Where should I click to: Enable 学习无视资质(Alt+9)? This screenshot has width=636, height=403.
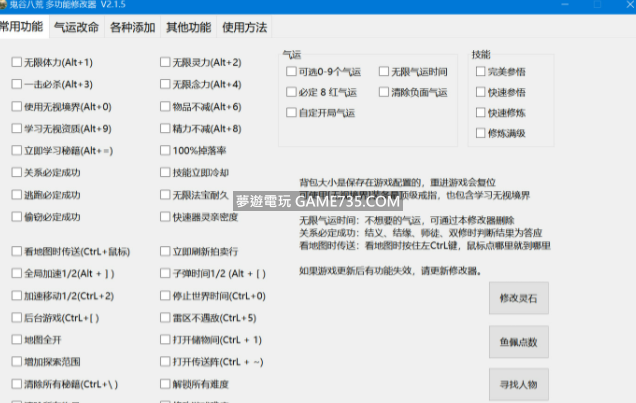pos(17,128)
